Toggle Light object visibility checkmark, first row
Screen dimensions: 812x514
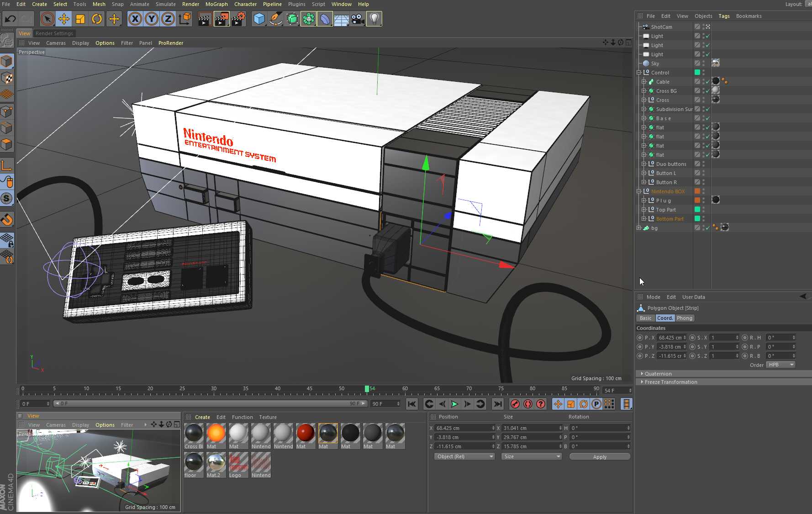point(707,36)
